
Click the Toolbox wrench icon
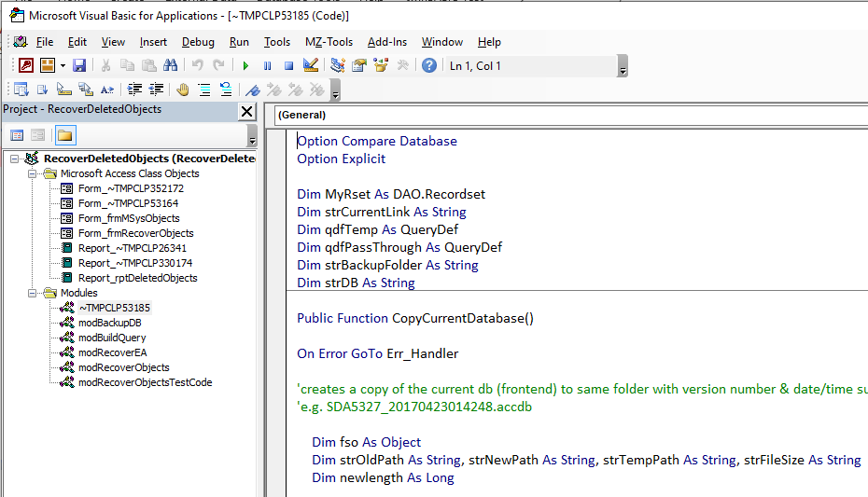(x=402, y=66)
